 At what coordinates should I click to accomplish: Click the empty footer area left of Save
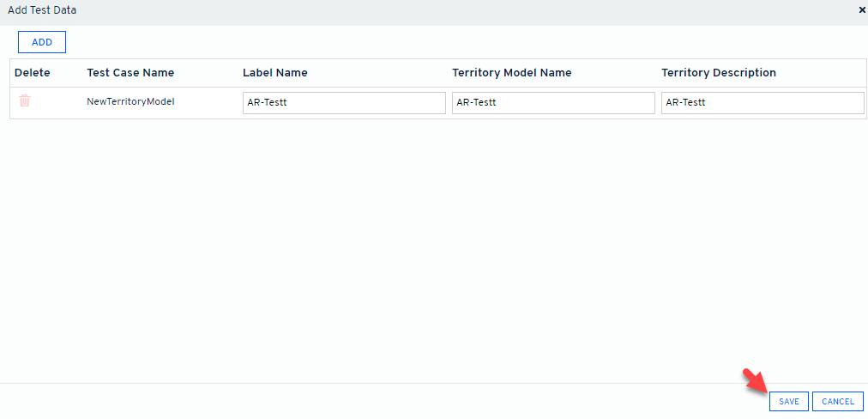point(386,402)
